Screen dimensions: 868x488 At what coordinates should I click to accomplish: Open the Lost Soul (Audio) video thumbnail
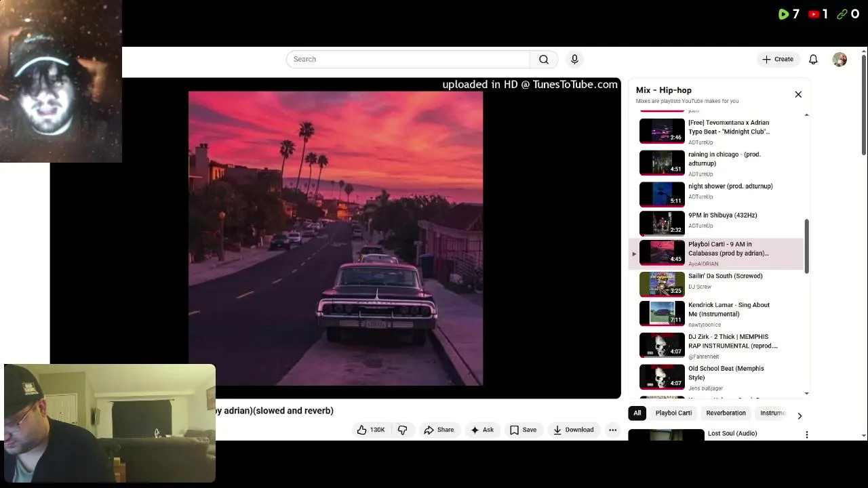(666, 435)
